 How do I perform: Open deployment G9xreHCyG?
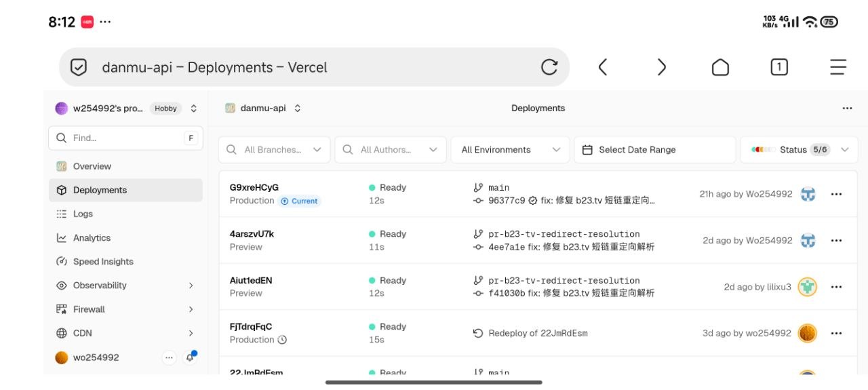click(254, 188)
